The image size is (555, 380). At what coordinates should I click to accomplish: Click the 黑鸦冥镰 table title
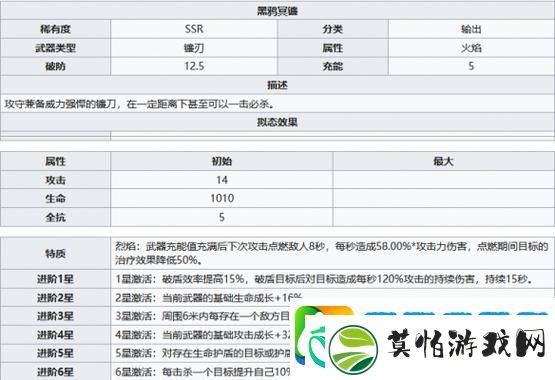tap(277, 11)
